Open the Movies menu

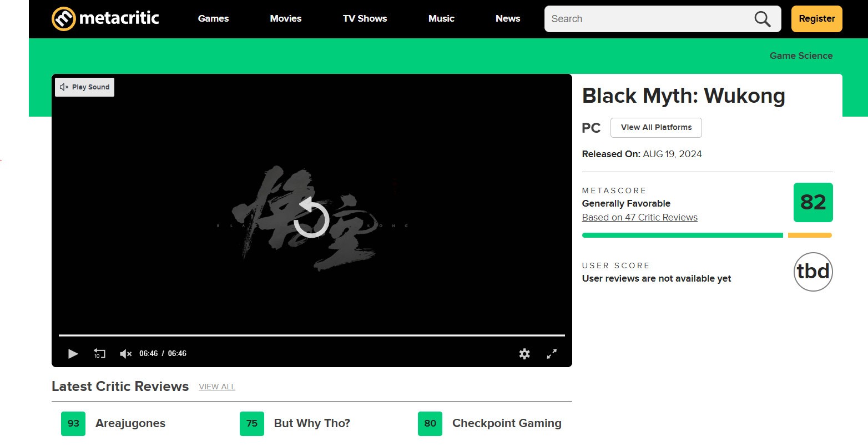pos(286,18)
